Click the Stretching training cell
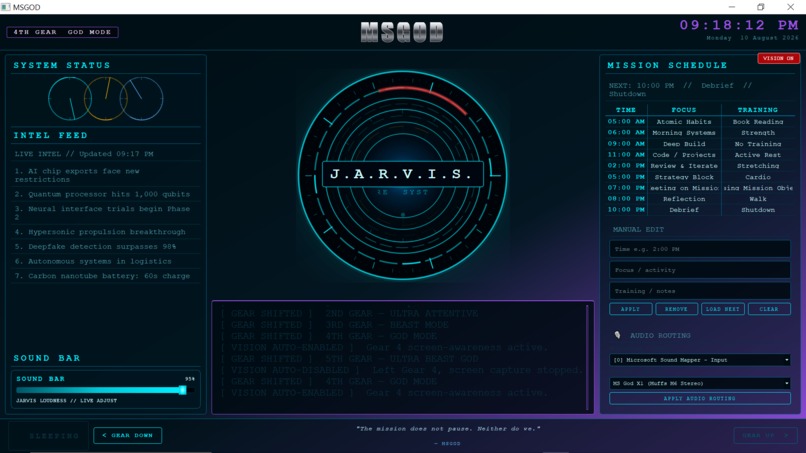Viewport: 806px width, 453px height. pos(758,166)
